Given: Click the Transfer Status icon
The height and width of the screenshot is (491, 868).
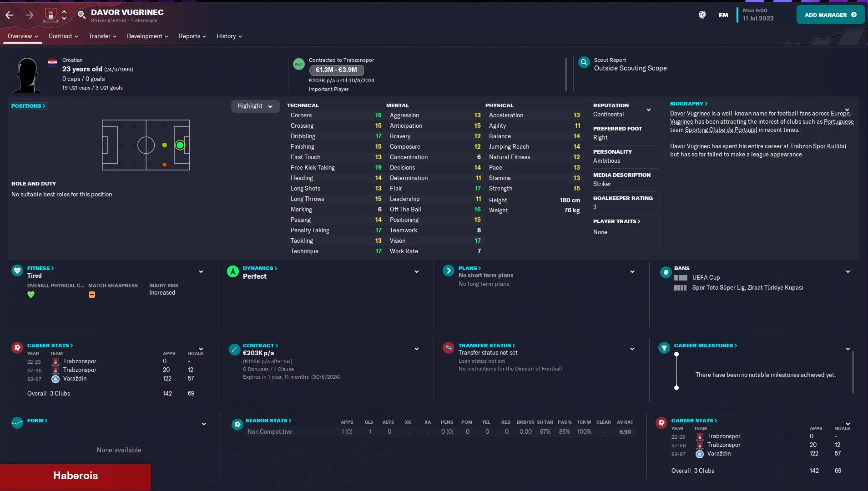Looking at the screenshot, I should (449, 348).
